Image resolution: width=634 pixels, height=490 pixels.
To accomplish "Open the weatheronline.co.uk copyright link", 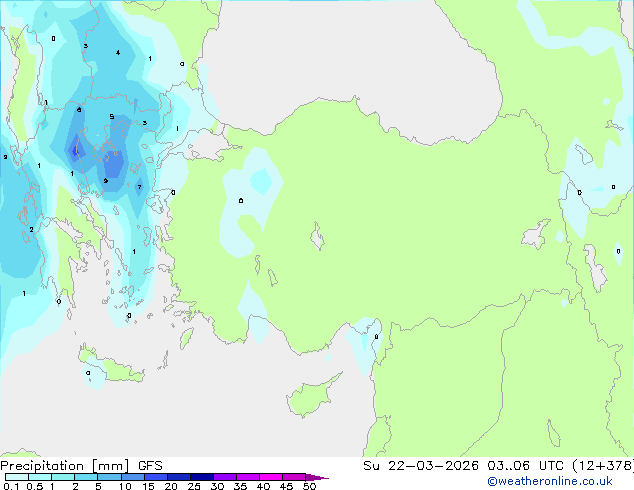I will (x=550, y=481).
